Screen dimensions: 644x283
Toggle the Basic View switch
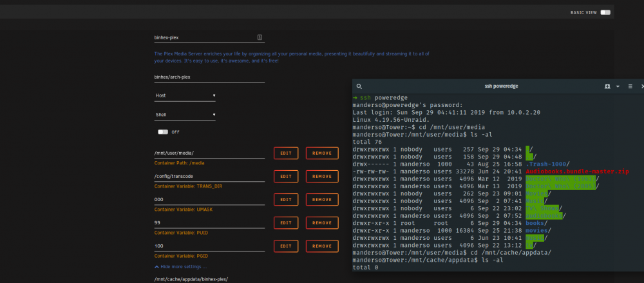coord(605,13)
